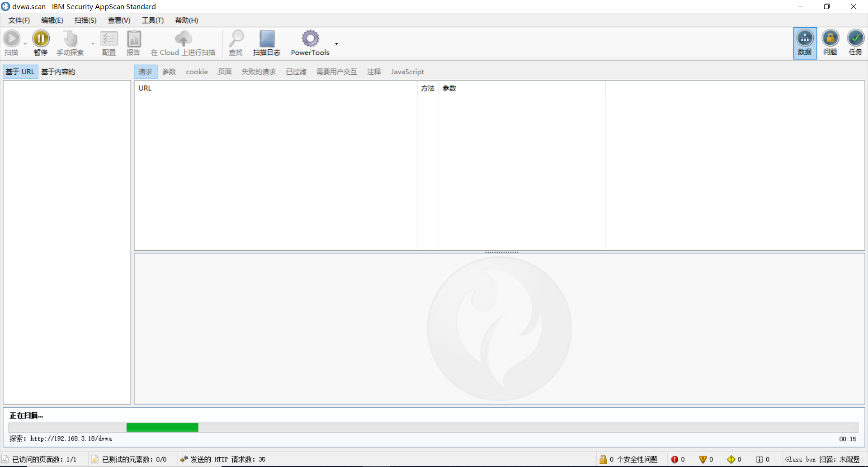868x467 pixels.
Task: Switch to the 问题 issues view
Action: (x=830, y=43)
